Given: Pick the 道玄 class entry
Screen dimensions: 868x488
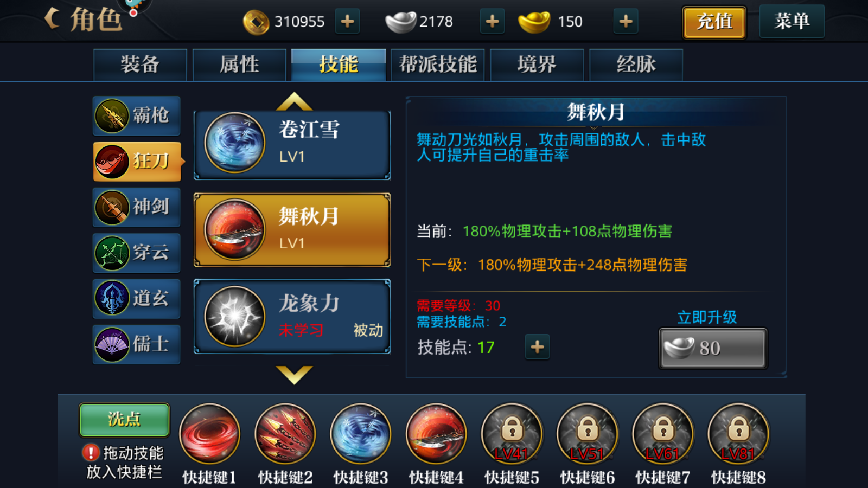Looking at the screenshot, I should coord(136,298).
